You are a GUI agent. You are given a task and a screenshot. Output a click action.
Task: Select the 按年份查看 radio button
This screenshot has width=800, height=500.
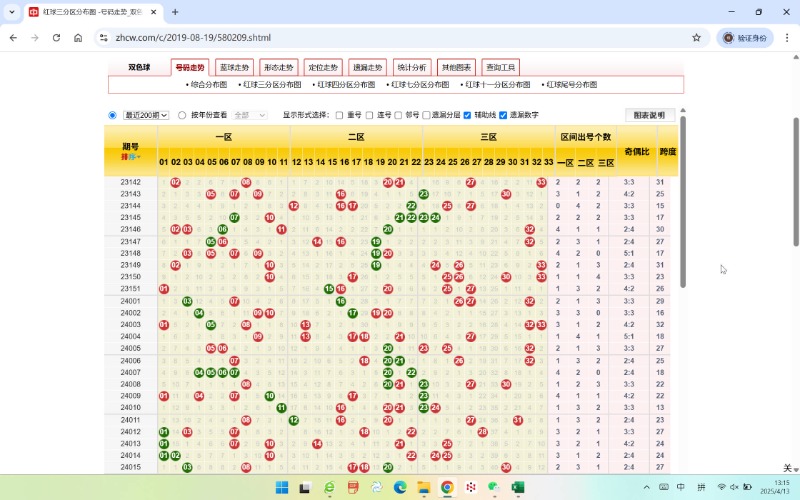tap(182, 115)
